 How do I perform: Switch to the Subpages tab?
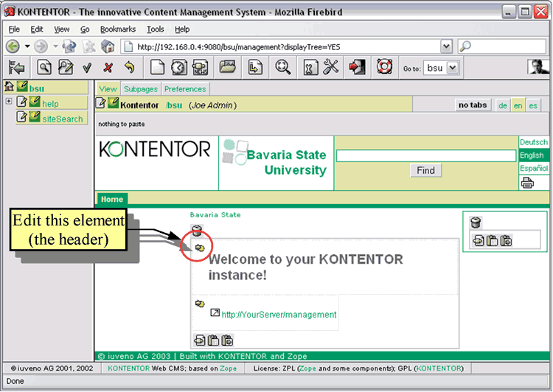click(140, 89)
